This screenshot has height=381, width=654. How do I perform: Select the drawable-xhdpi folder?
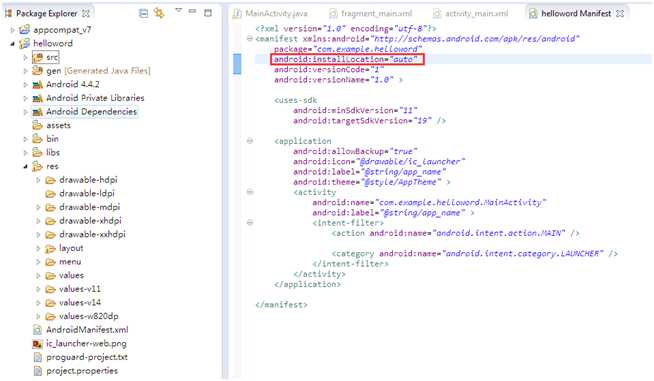(90, 221)
